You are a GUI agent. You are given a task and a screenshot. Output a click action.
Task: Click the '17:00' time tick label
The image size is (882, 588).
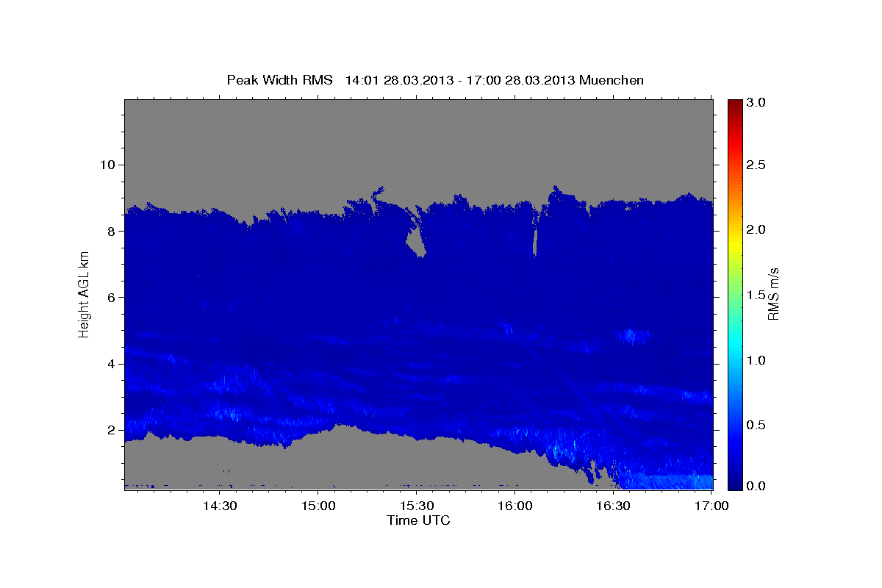pyautogui.click(x=712, y=506)
